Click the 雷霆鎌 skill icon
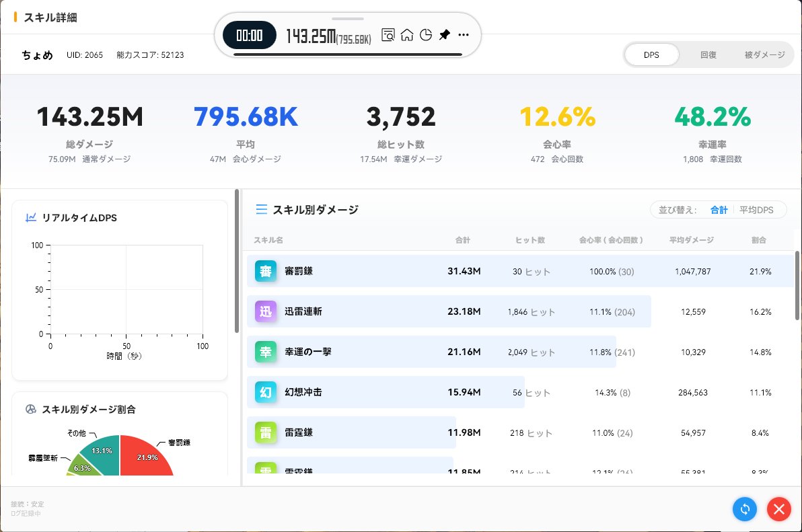The height and width of the screenshot is (532, 802). (266, 433)
